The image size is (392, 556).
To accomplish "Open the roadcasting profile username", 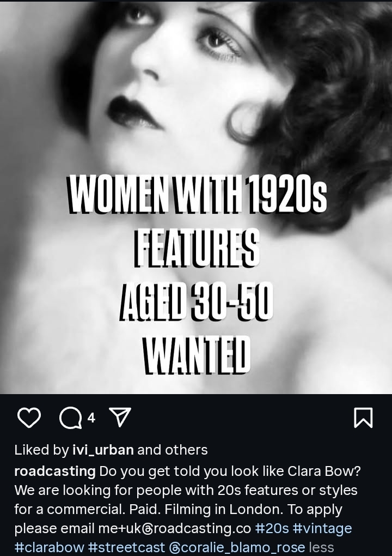I will 55,472.
